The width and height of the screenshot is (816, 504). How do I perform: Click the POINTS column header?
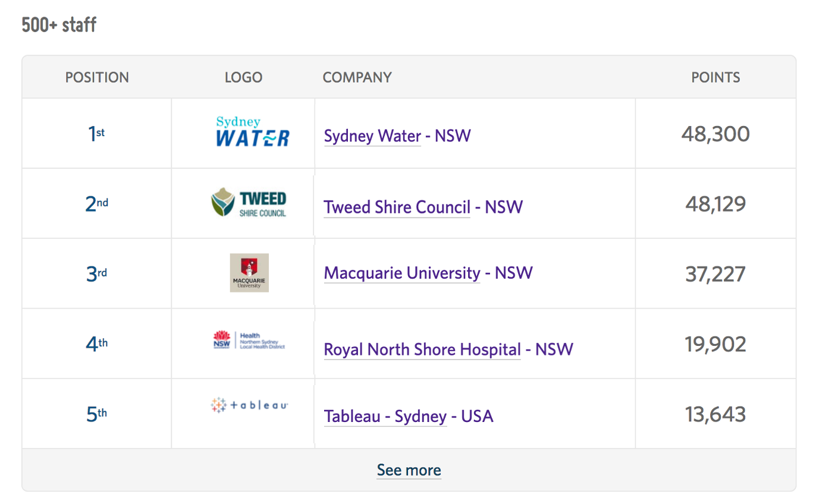click(x=715, y=77)
